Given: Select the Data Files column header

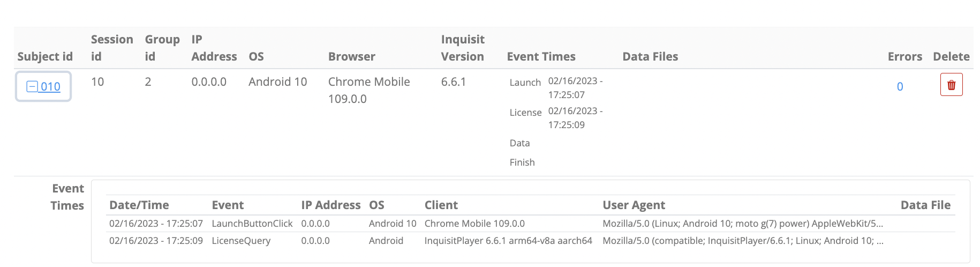Looking at the screenshot, I should (650, 56).
